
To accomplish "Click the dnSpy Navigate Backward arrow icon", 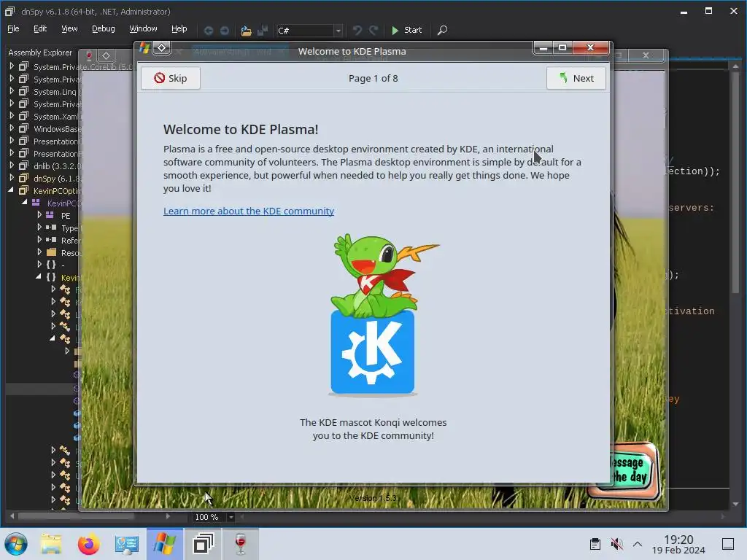I will 208,31.
